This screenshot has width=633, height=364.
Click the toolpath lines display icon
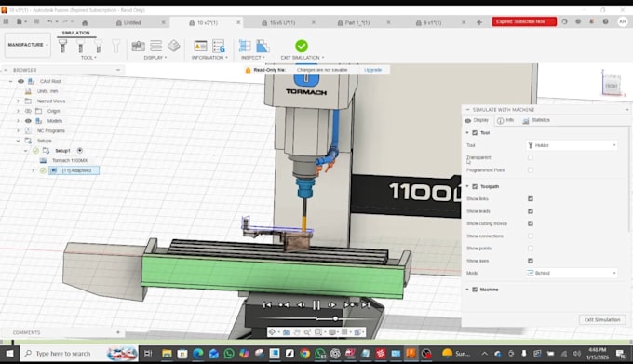(155, 46)
